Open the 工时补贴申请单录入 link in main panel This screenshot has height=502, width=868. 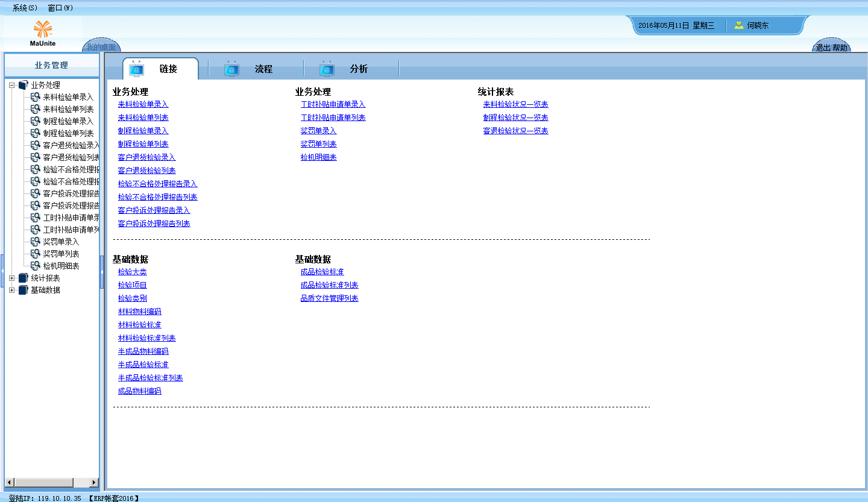click(x=333, y=104)
